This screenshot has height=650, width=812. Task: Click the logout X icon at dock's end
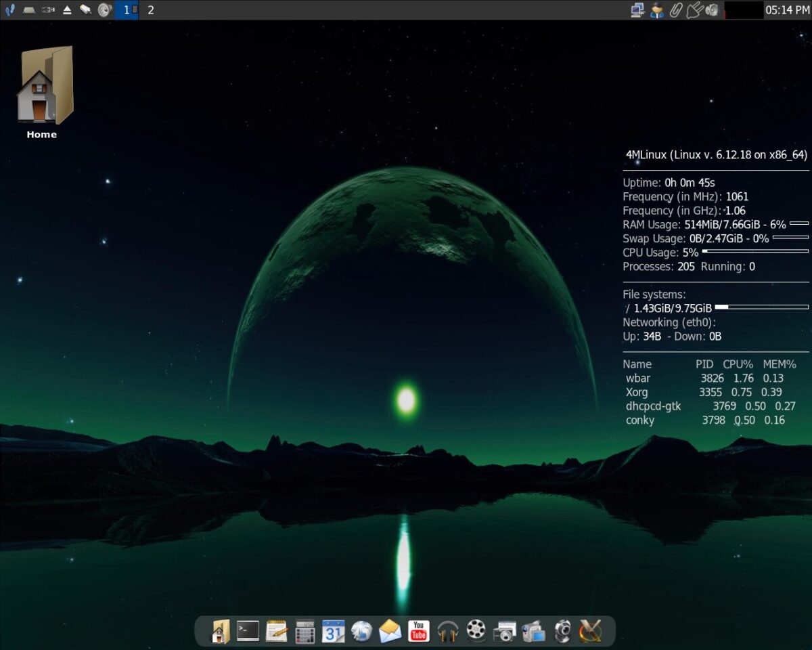click(x=589, y=631)
